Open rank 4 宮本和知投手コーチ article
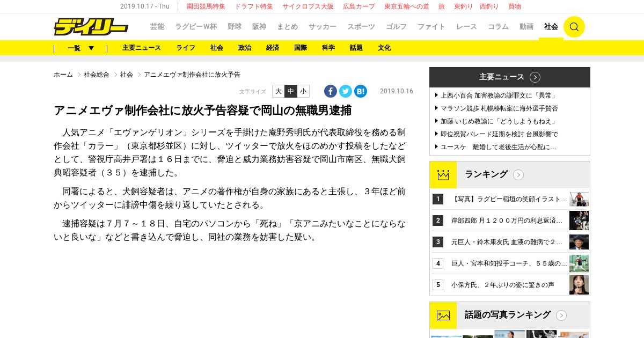 (509, 263)
